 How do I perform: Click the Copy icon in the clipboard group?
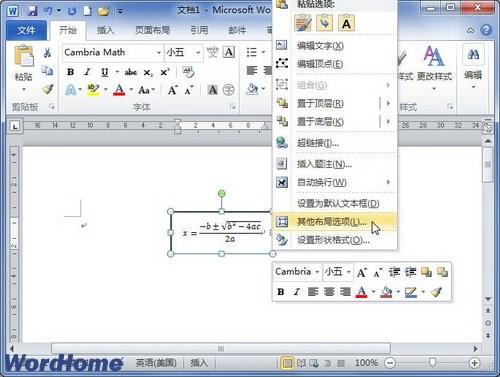(x=47, y=70)
